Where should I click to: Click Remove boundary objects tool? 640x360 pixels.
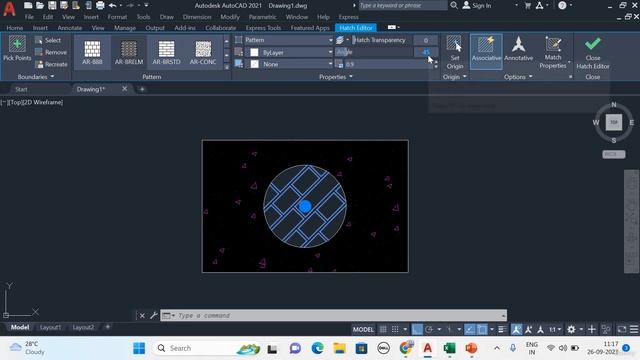51,52
